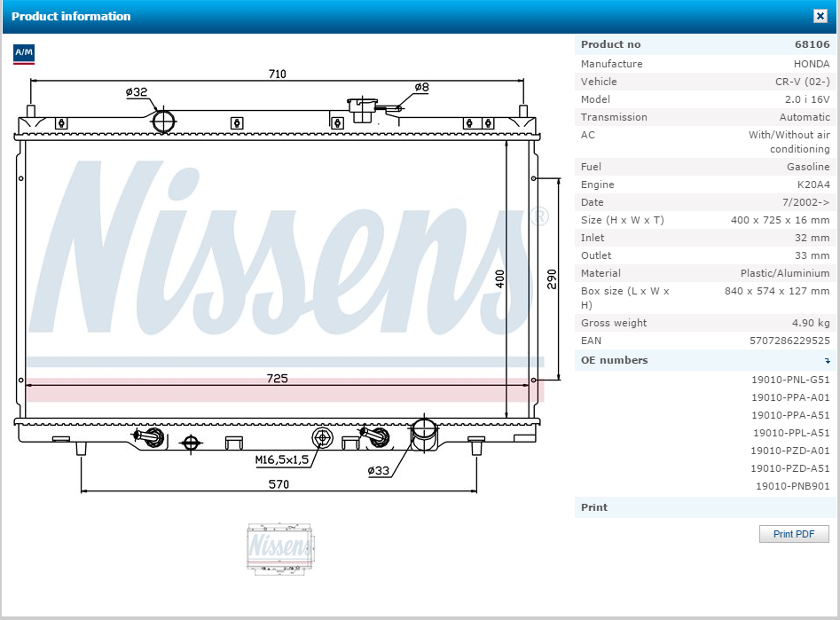The width and height of the screenshot is (840, 620).
Task: Click OE number 19010-PPL-A51
Action: 791,433
